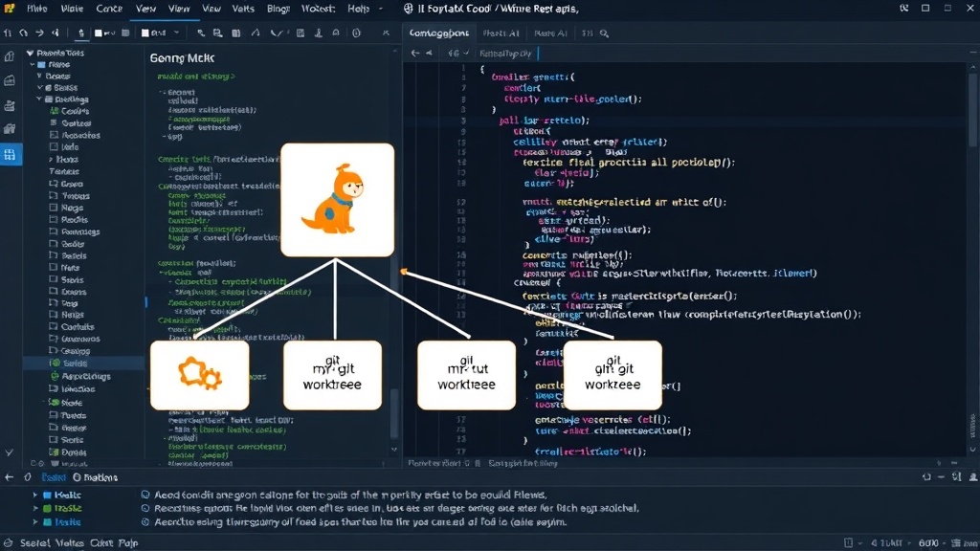Click the back arrow icon in bottom panel header

[x=9, y=477]
